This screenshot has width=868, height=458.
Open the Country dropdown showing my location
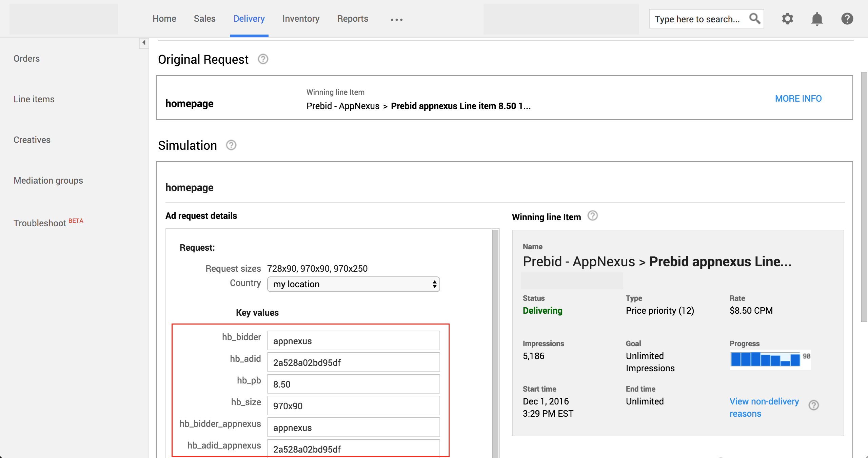click(353, 284)
